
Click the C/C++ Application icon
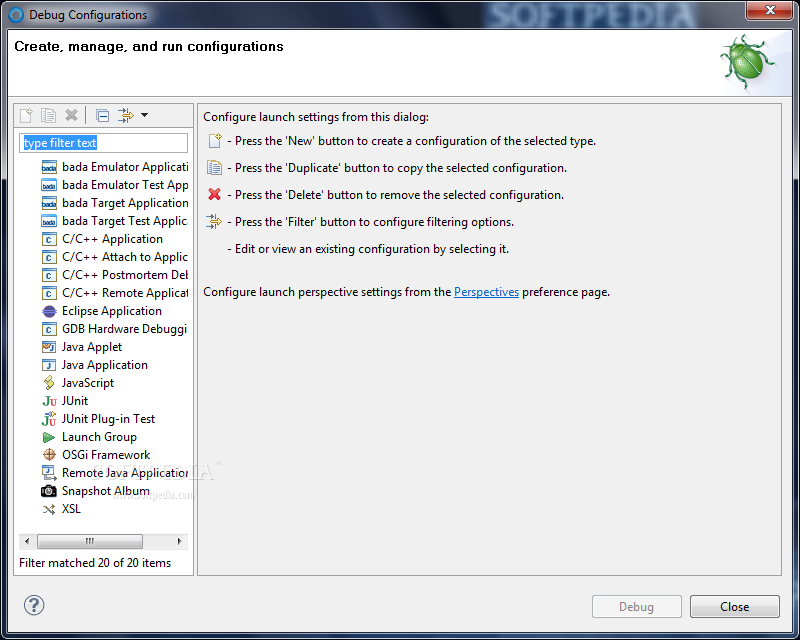[x=49, y=239]
